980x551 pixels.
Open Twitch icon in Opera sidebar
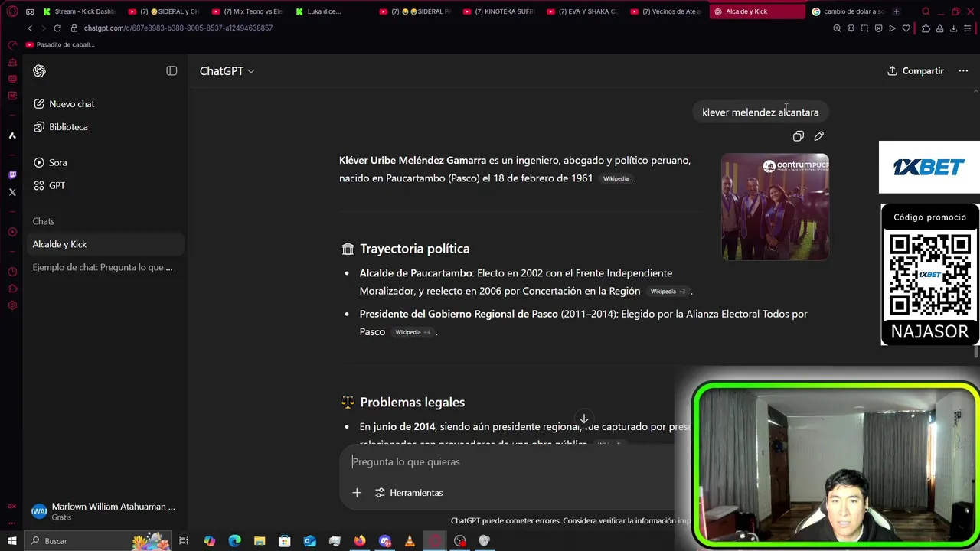[x=12, y=175]
